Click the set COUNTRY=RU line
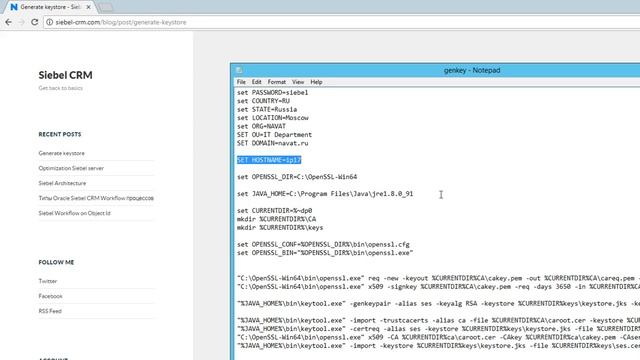 (263, 101)
